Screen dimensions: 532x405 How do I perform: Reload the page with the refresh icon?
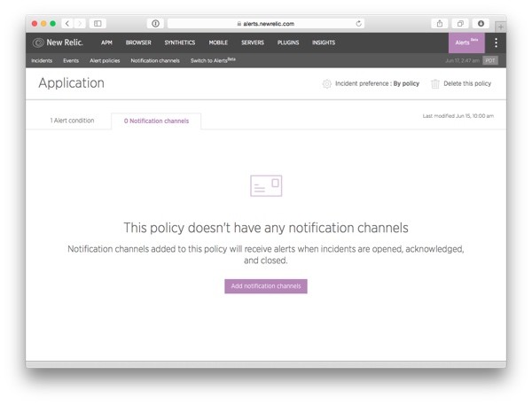(358, 23)
